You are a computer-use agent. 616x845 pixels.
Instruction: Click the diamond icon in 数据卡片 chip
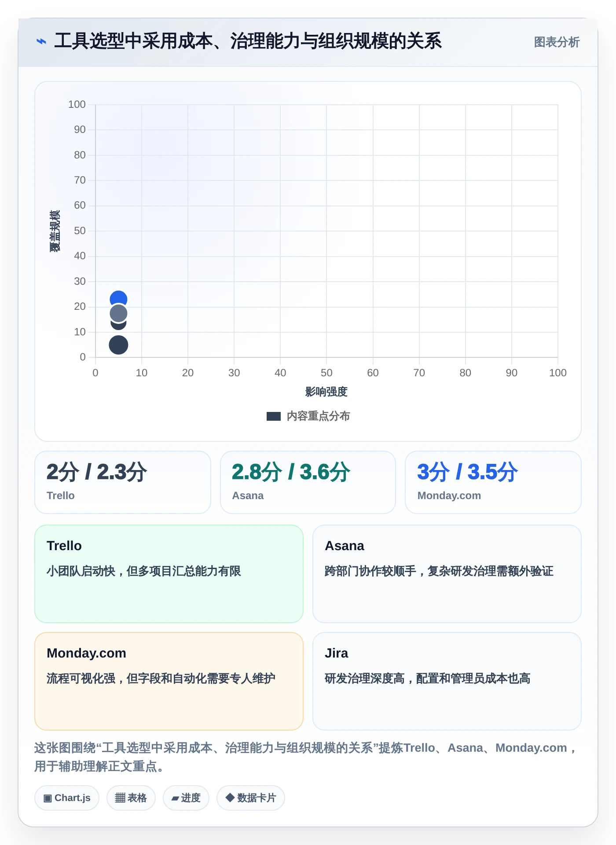(x=230, y=797)
